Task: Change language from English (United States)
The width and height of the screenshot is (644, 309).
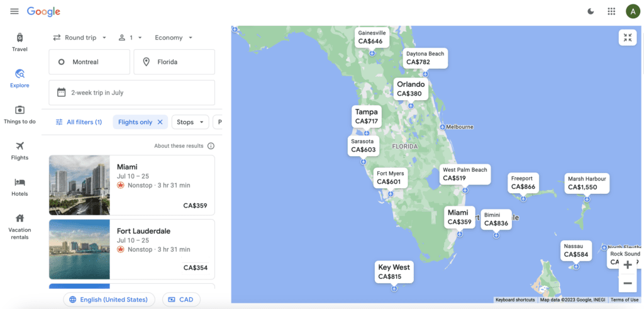Action: [x=109, y=300]
